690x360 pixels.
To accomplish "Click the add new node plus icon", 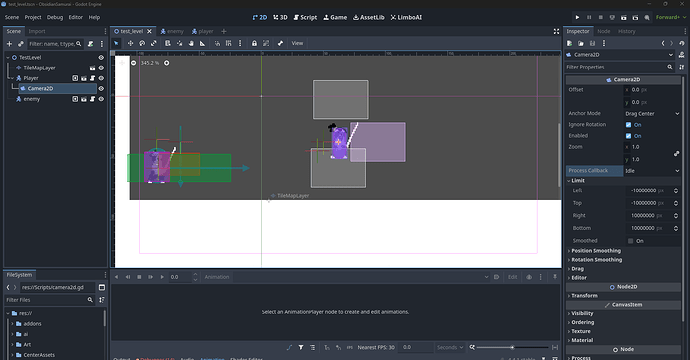I will click(9, 44).
